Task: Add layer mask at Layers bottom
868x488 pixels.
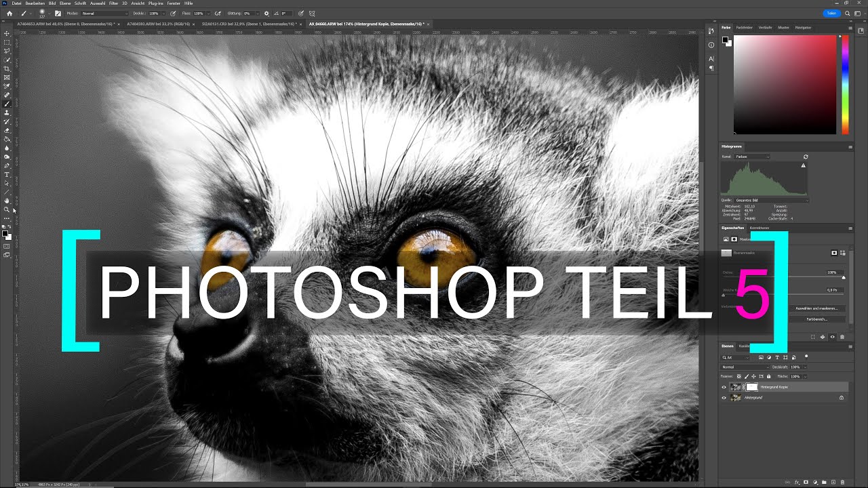Action: (x=806, y=482)
